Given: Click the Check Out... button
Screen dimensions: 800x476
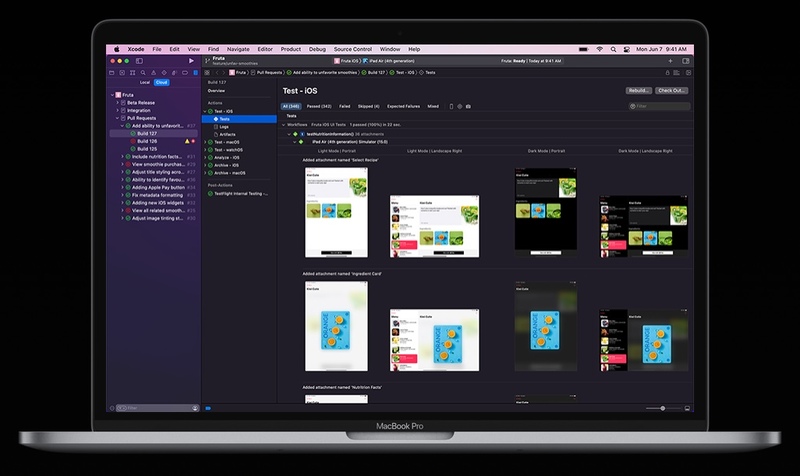Looking at the screenshot, I should coord(671,90).
